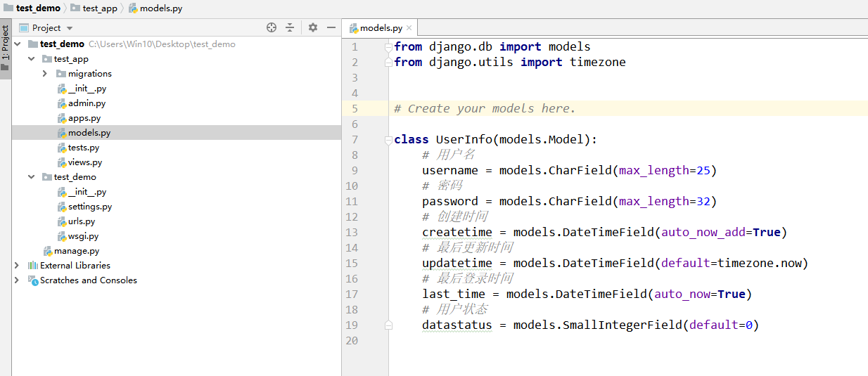The height and width of the screenshot is (376, 868).
Task: Click the Scratches and Consoles icon
Action: pos(32,280)
